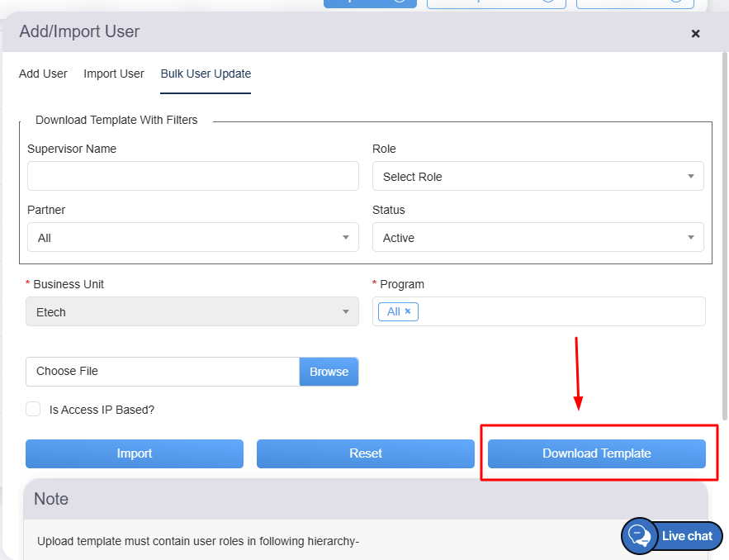Select the Bulk User Update tab

pos(206,74)
